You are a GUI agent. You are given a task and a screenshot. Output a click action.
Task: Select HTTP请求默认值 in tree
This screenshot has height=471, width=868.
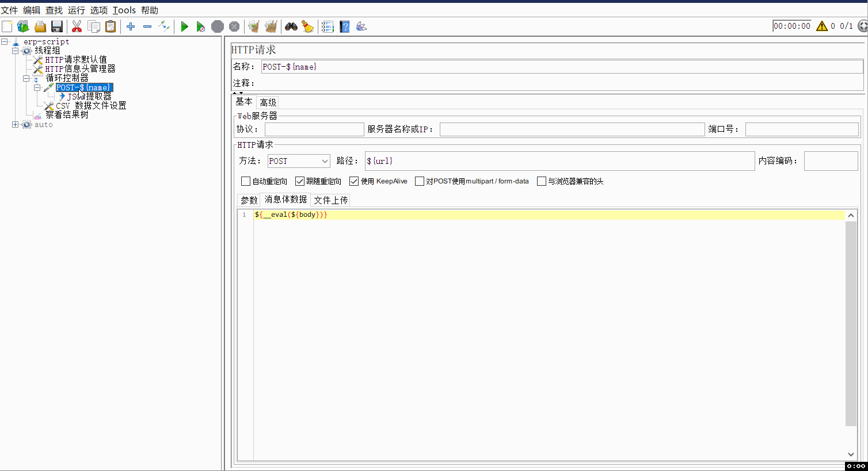point(76,60)
